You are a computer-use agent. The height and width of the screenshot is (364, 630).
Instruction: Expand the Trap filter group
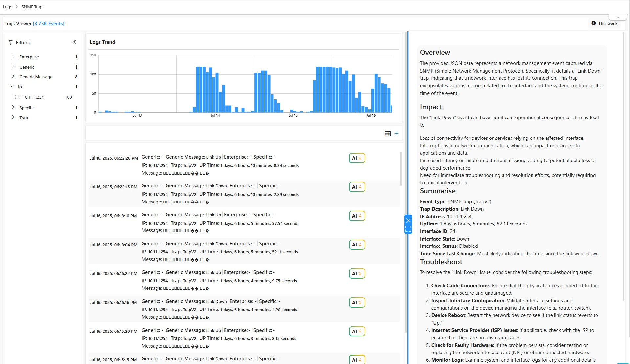(13, 117)
